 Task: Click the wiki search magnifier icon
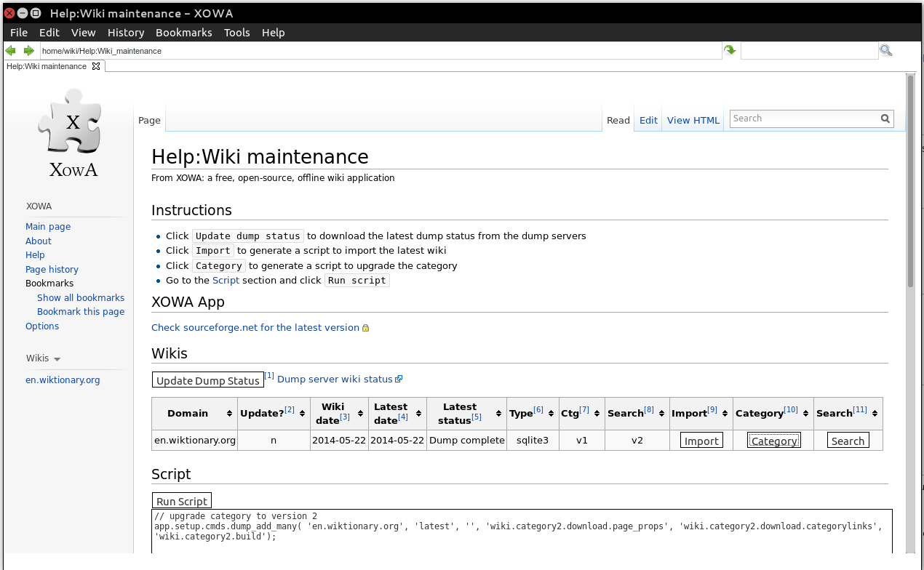[885, 119]
